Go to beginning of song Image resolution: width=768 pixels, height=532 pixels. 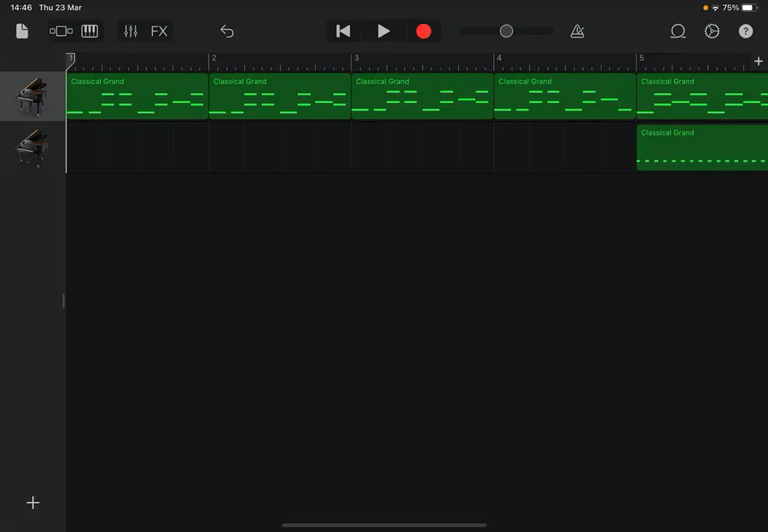click(343, 32)
